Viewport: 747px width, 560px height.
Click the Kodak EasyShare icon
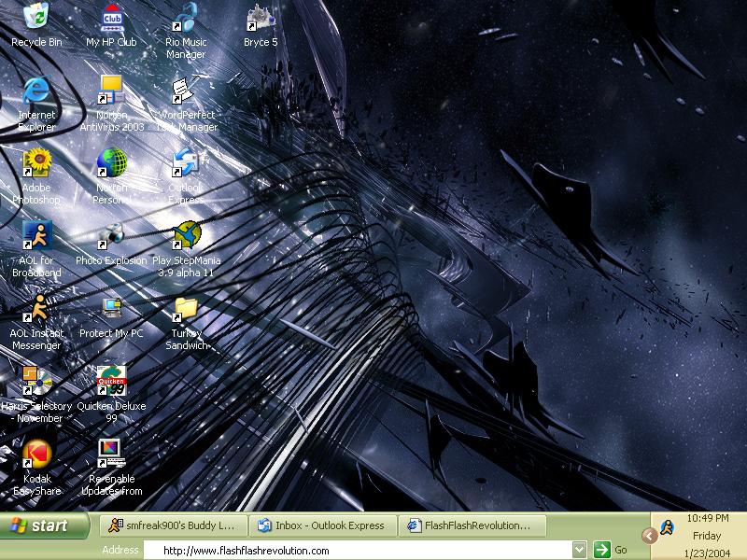(x=36, y=454)
